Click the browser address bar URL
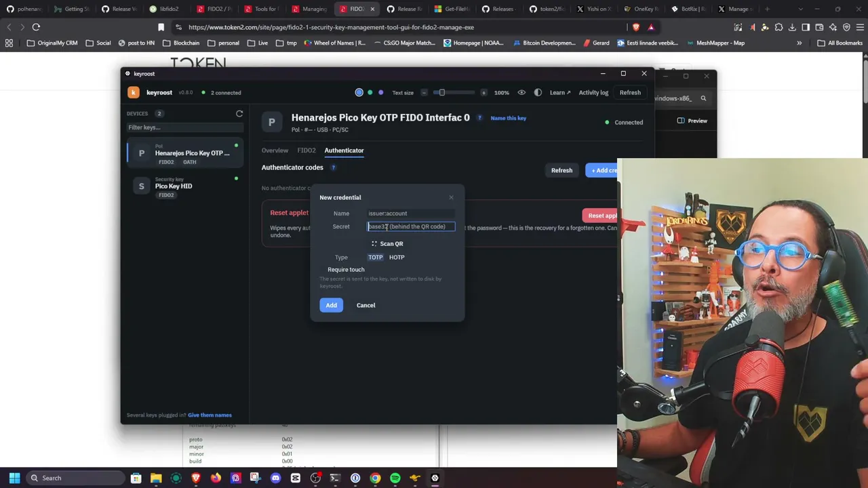 [x=331, y=27]
